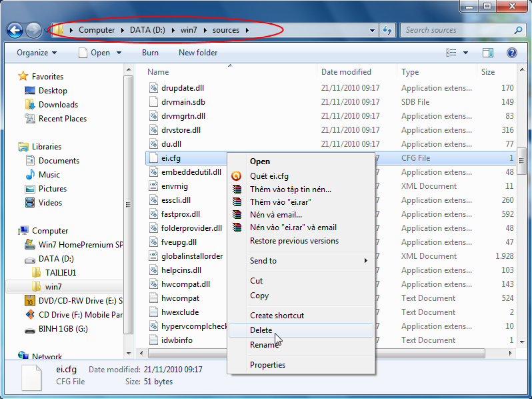The image size is (532, 399).
Task: Click the Search sources input field
Action: pyautogui.click(x=453, y=30)
